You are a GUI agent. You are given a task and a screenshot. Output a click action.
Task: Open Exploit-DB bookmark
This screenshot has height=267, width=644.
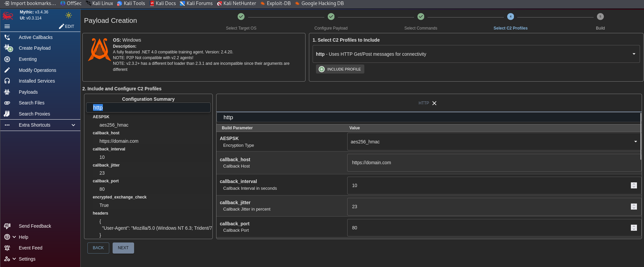[x=276, y=3]
